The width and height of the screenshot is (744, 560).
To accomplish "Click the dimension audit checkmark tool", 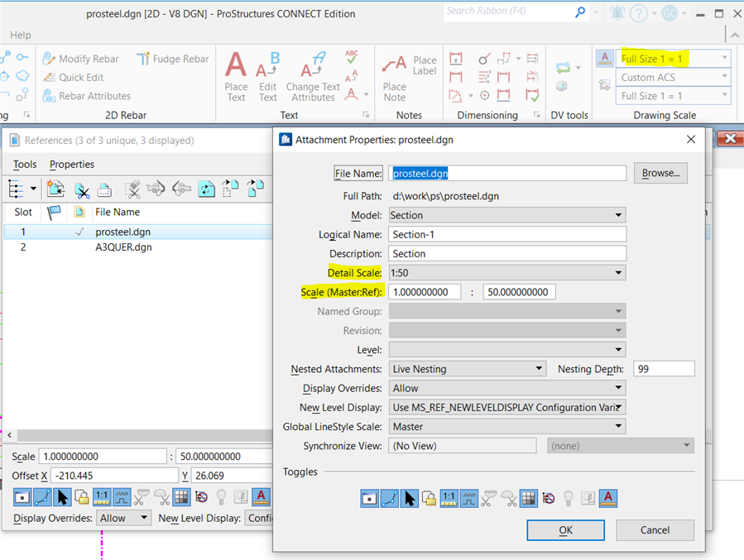I will click(532, 95).
